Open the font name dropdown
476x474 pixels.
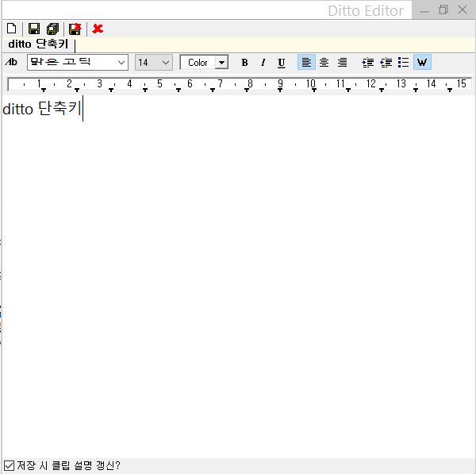121,63
